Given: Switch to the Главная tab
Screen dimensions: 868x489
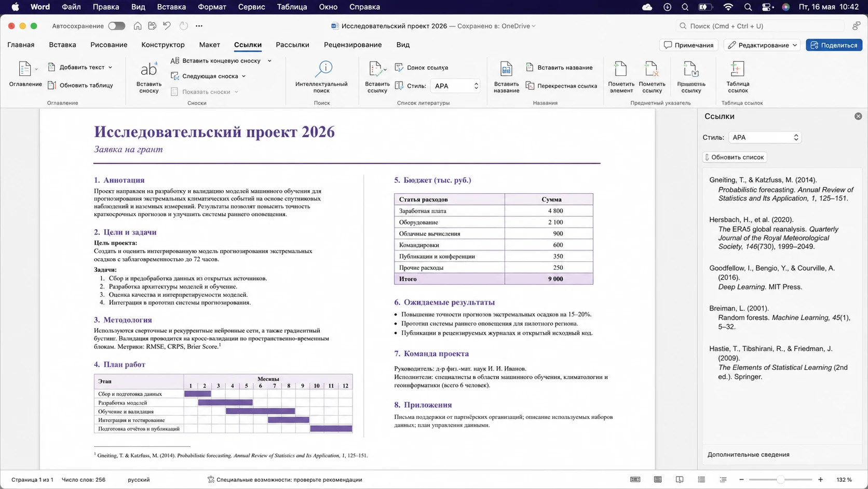Looking at the screenshot, I should click(21, 45).
